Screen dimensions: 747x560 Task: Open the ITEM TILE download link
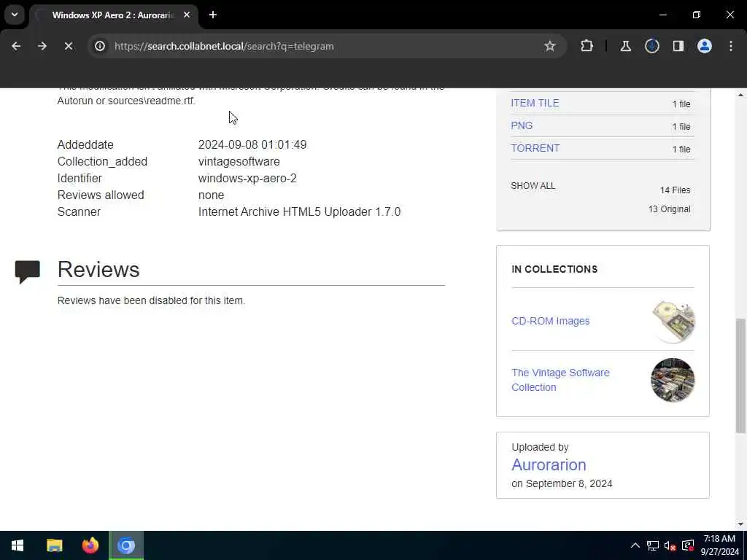[x=535, y=103]
